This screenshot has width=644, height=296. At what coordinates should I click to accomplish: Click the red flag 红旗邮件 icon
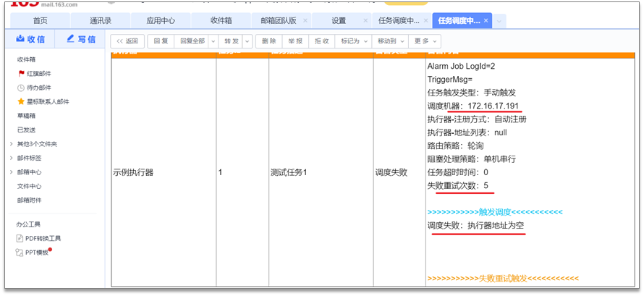coord(22,74)
